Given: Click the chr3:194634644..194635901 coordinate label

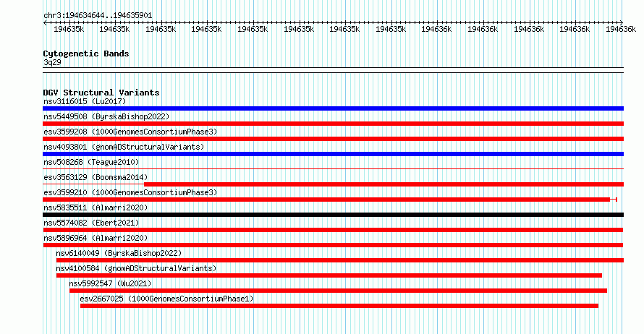Looking at the screenshot, I should click(98, 16).
